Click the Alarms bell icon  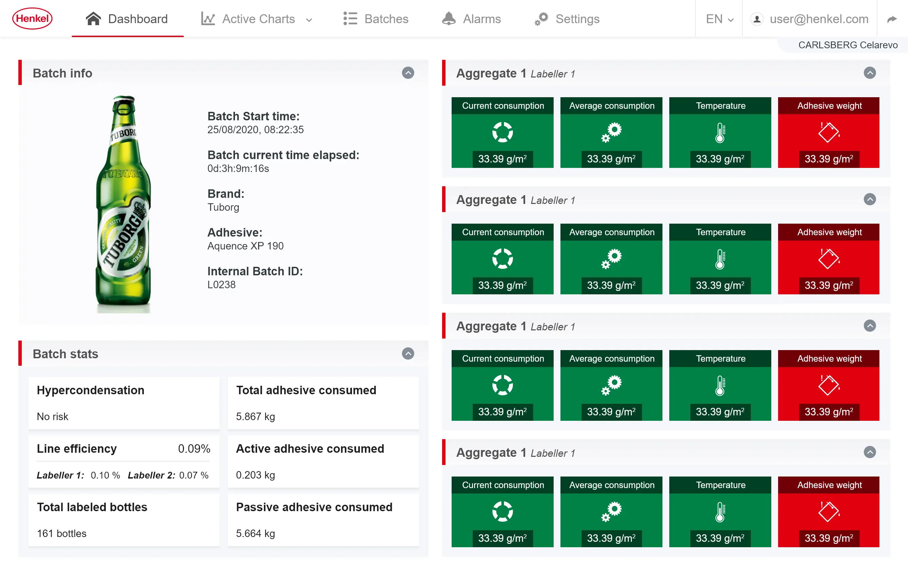[449, 19]
